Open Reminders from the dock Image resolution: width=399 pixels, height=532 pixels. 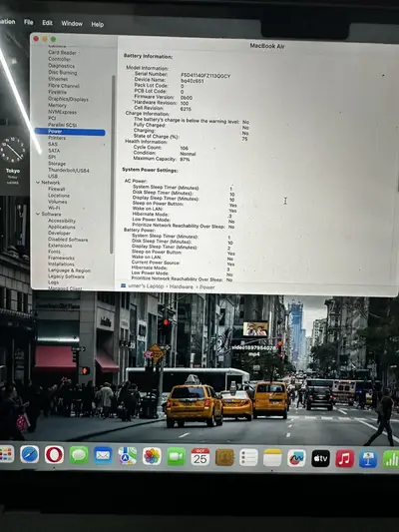pos(248,458)
